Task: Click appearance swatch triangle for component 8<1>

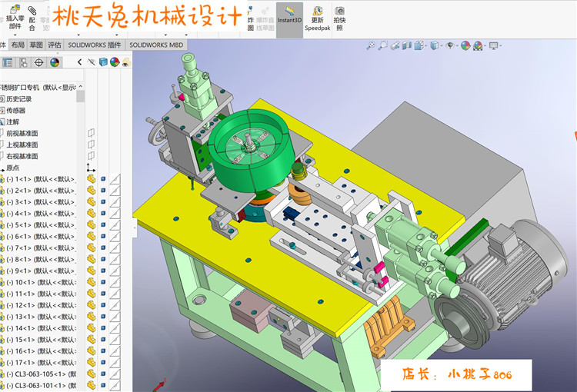Action: [115, 259]
